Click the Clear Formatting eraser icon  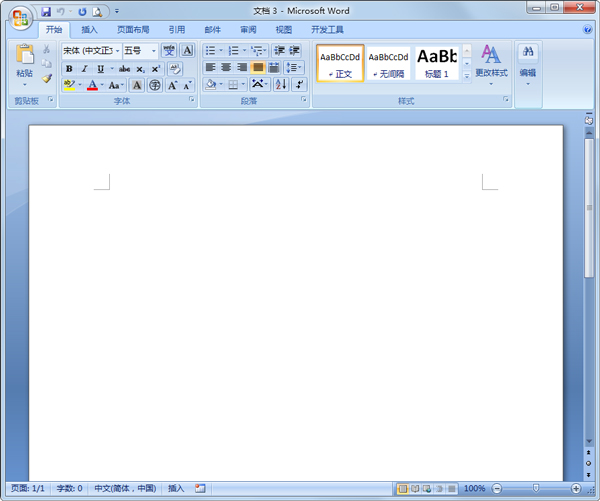pos(175,68)
